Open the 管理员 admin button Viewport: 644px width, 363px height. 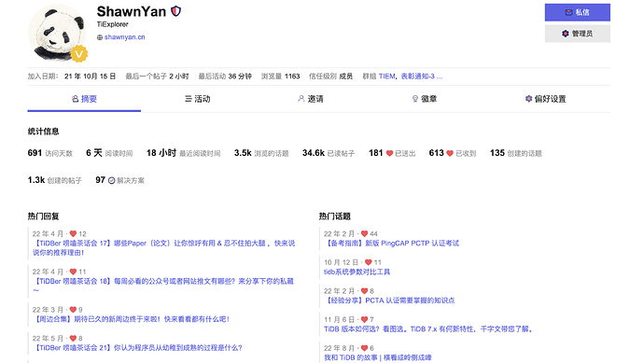pos(577,34)
